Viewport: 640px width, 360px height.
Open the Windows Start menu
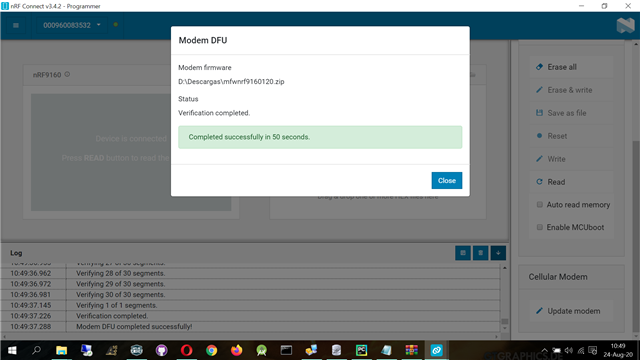coord(12,350)
